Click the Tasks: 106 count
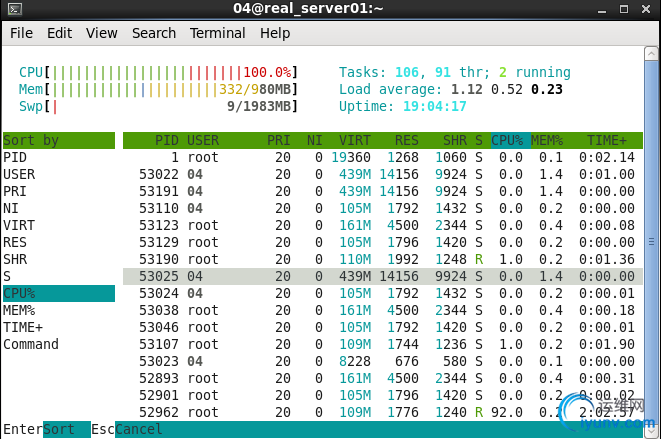Viewport: 661px width, 439px height. click(407, 73)
